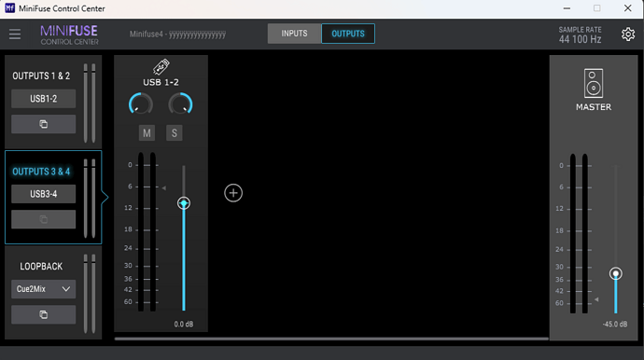Click the add channel plus icon

(x=233, y=193)
